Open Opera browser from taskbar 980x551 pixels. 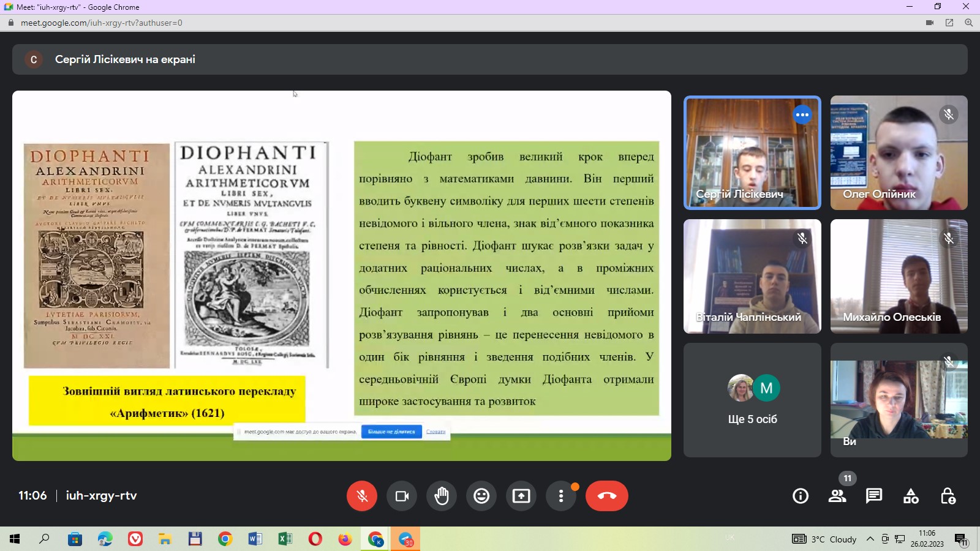[x=315, y=539]
